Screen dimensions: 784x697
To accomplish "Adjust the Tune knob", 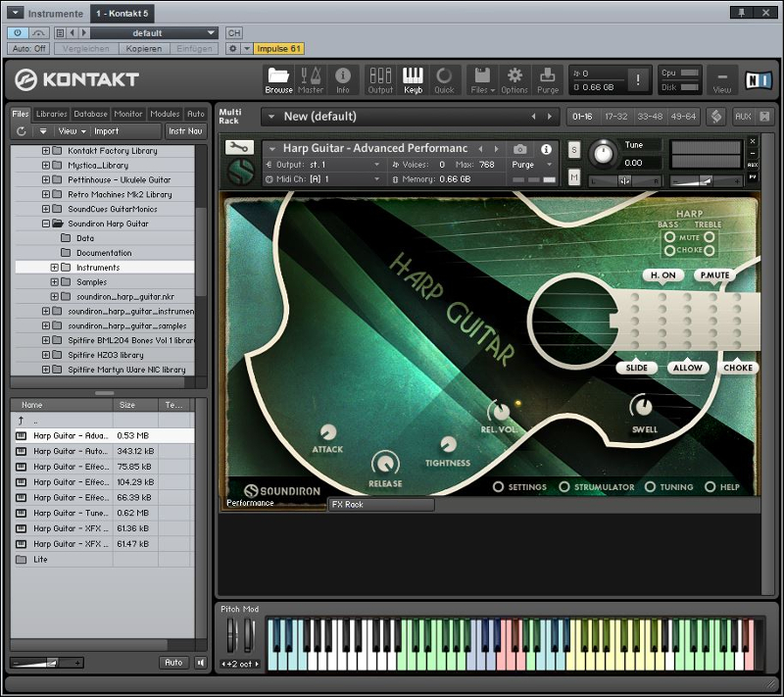I will (x=603, y=154).
